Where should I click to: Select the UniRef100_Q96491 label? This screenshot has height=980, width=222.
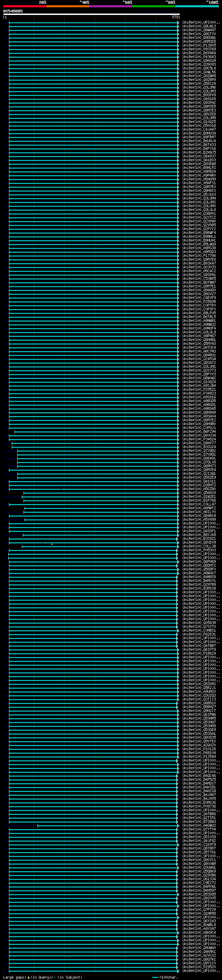pos(199,458)
